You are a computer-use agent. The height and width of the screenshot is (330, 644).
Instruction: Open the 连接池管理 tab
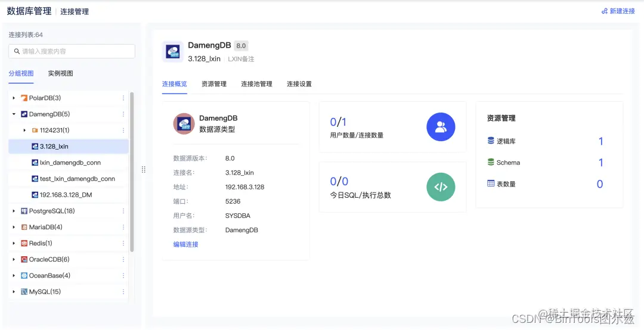[256, 84]
